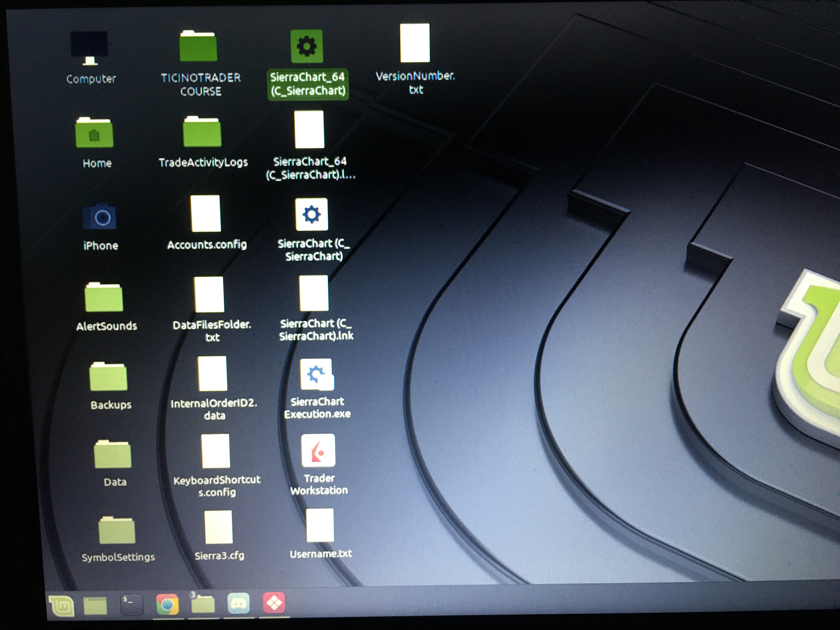
Task: Select the Accounts.config file
Action: click(x=206, y=214)
